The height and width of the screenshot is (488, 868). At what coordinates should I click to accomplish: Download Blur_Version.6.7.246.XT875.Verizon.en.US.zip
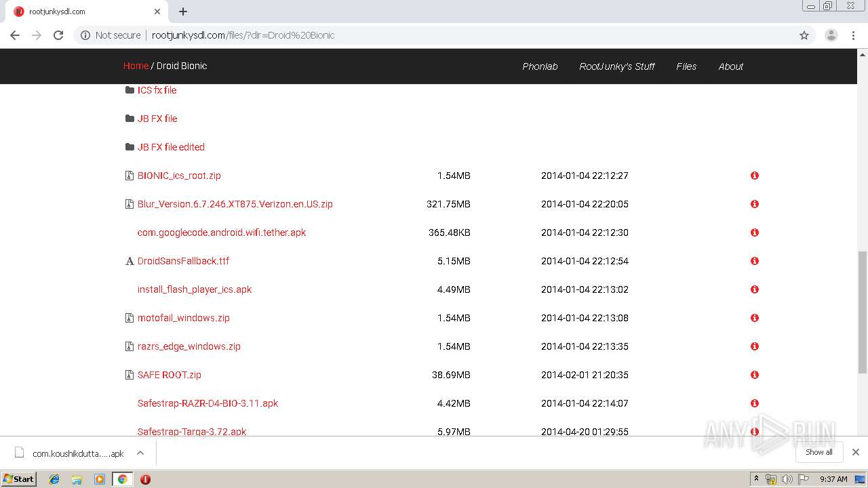point(235,204)
